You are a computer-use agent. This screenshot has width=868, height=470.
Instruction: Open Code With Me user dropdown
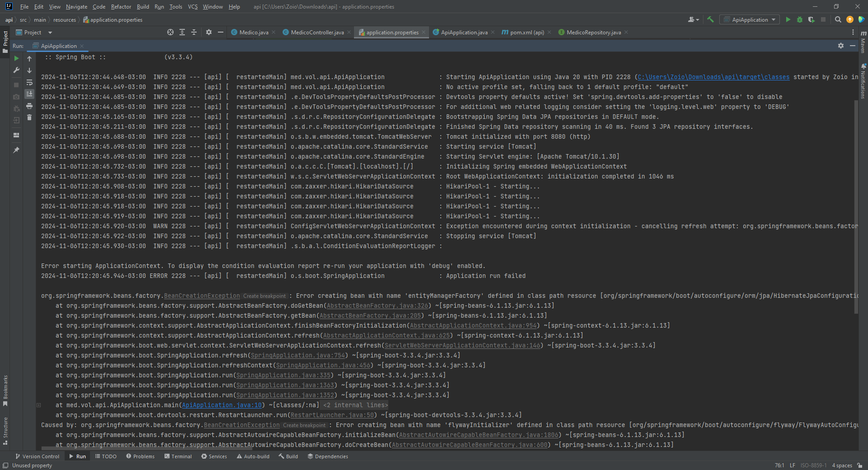(693, 19)
